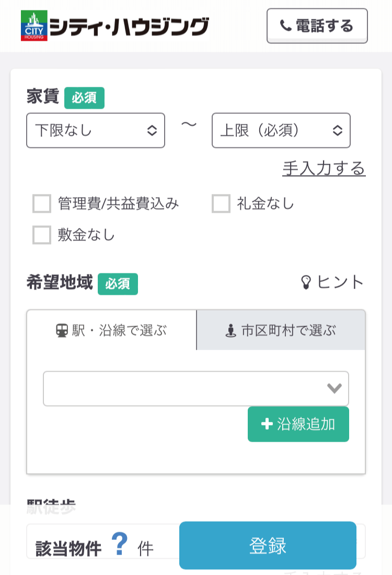Open the 下限なし rent dropdown

click(x=95, y=131)
